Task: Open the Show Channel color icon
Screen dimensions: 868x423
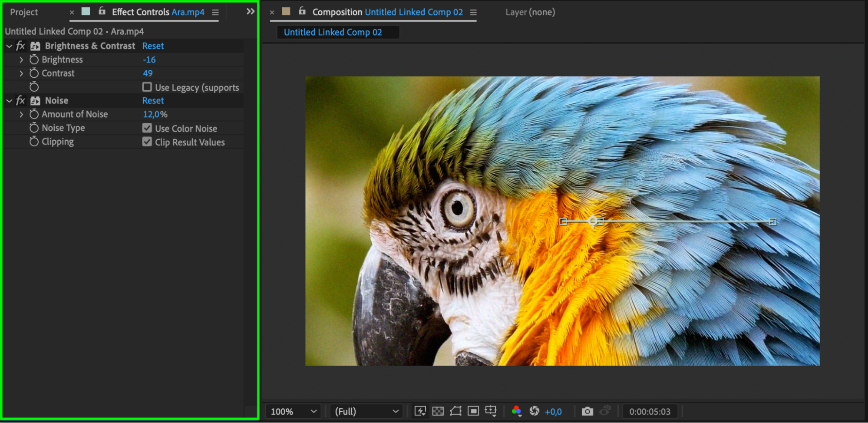Action: click(x=516, y=411)
